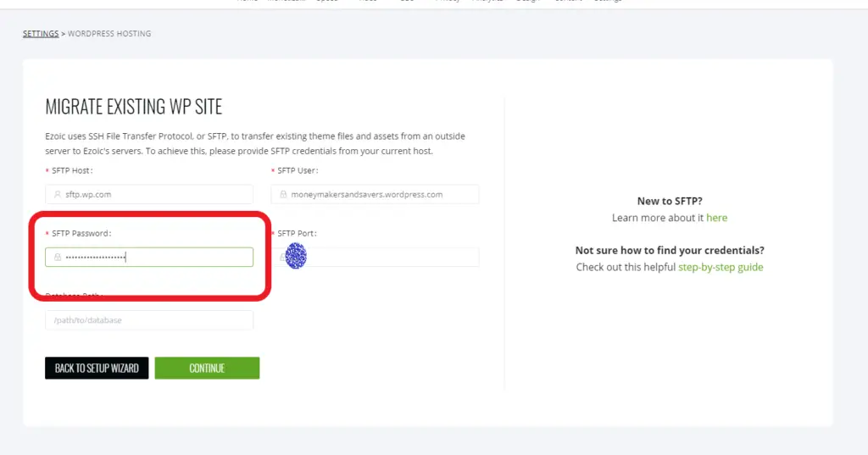Click the lock icon in SFTP User field
The image size is (868, 455).
click(x=283, y=194)
